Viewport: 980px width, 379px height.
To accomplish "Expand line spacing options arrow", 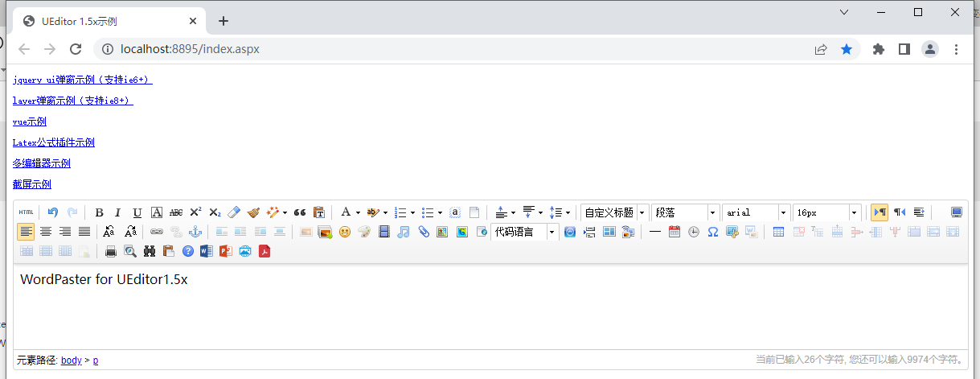I will tap(568, 212).
